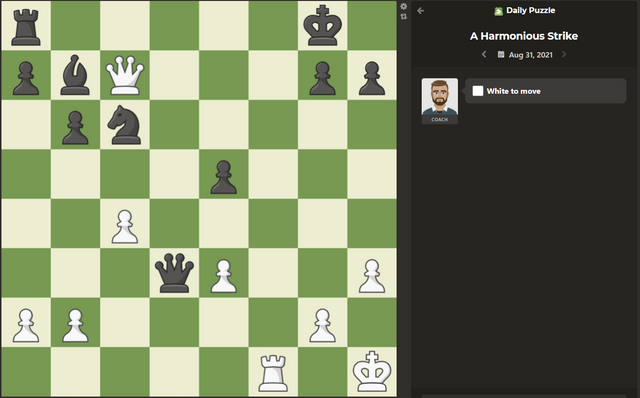Flip the board orientation icon
The width and height of the screenshot is (640, 398).
point(404,16)
